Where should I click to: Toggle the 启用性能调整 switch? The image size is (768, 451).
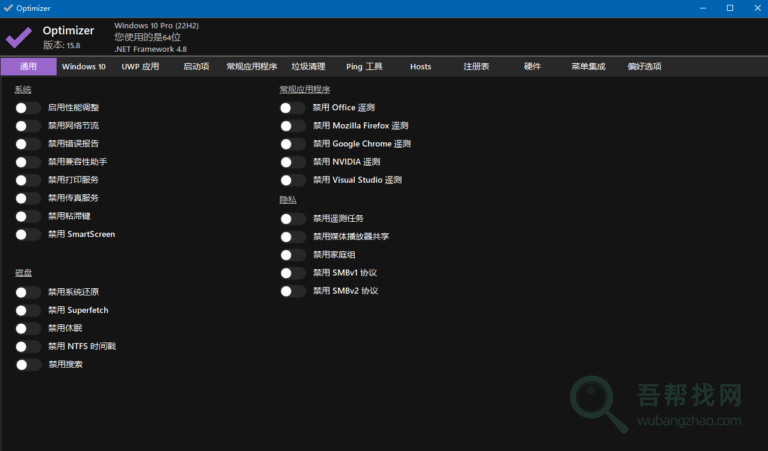(x=29, y=108)
